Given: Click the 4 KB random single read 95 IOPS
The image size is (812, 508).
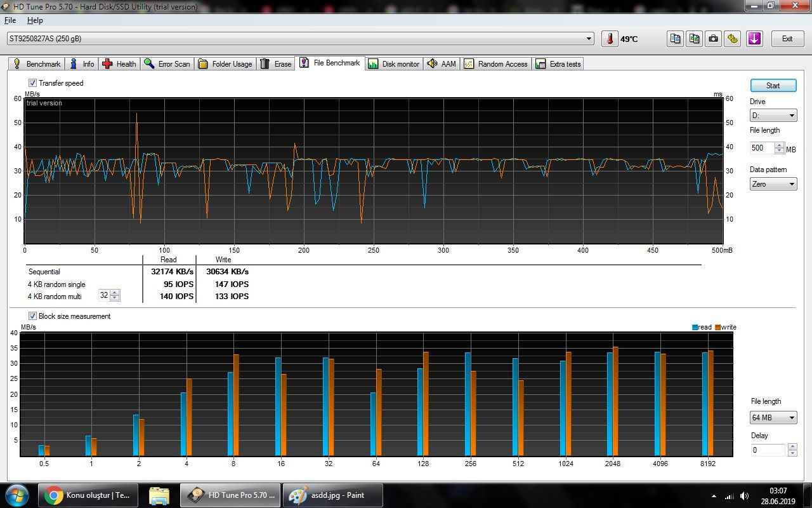Looking at the screenshot, I should coord(178,284).
